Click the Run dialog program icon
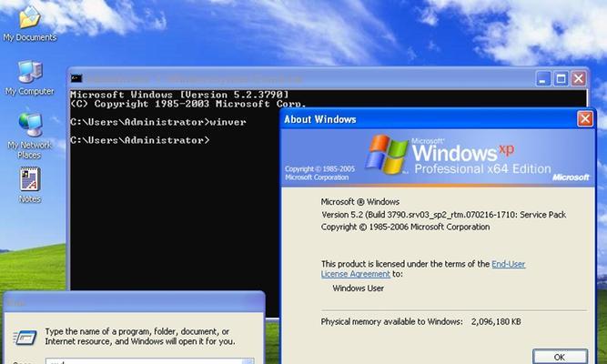 (25, 338)
